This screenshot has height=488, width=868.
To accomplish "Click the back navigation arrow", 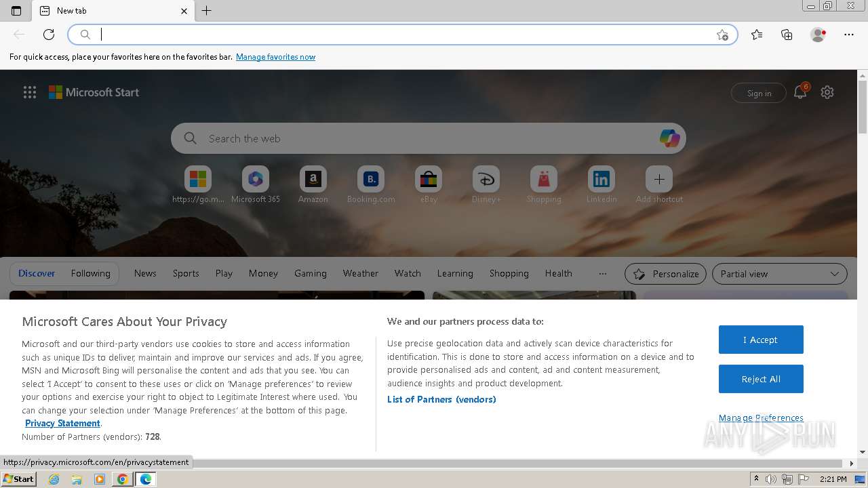I will point(19,35).
